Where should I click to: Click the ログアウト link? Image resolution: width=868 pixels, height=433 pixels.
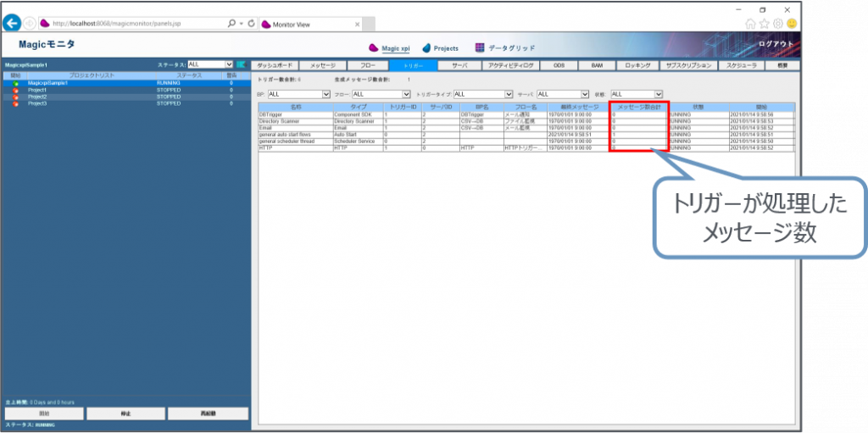[776, 43]
